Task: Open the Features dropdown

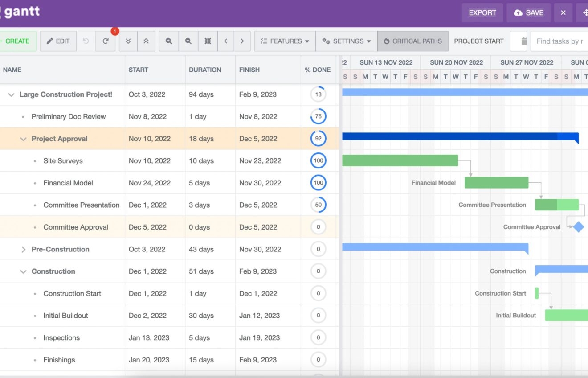Action: click(284, 41)
